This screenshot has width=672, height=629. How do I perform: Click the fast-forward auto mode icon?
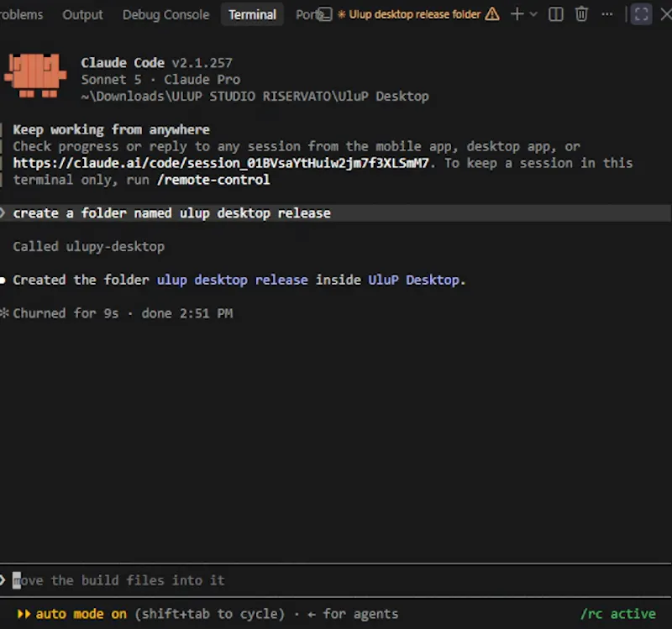click(x=24, y=614)
